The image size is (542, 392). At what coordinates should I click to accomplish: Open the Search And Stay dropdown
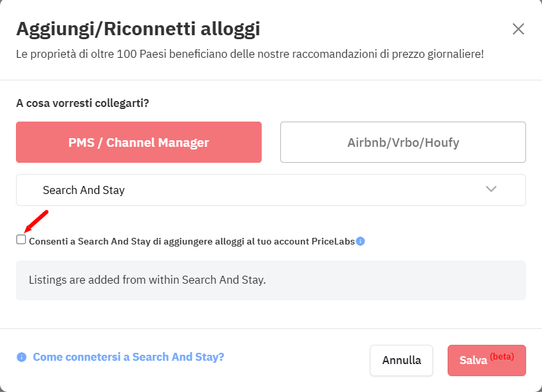271,190
